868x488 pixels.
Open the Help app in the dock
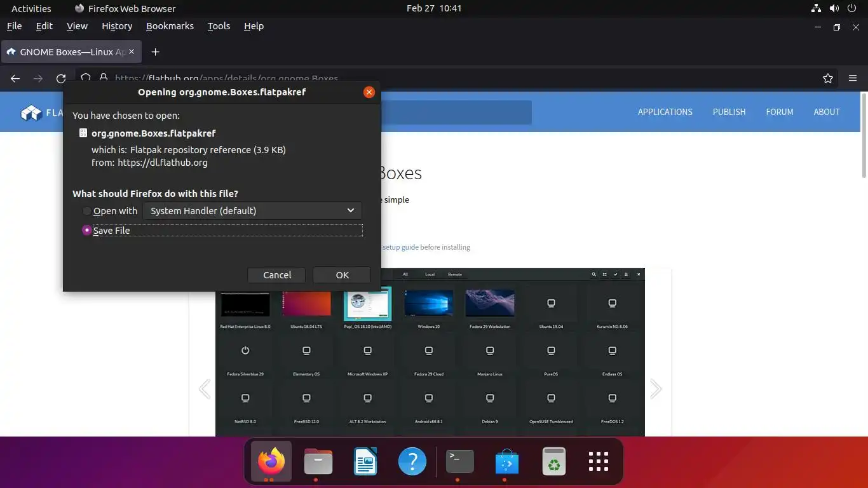(x=412, y=461)
